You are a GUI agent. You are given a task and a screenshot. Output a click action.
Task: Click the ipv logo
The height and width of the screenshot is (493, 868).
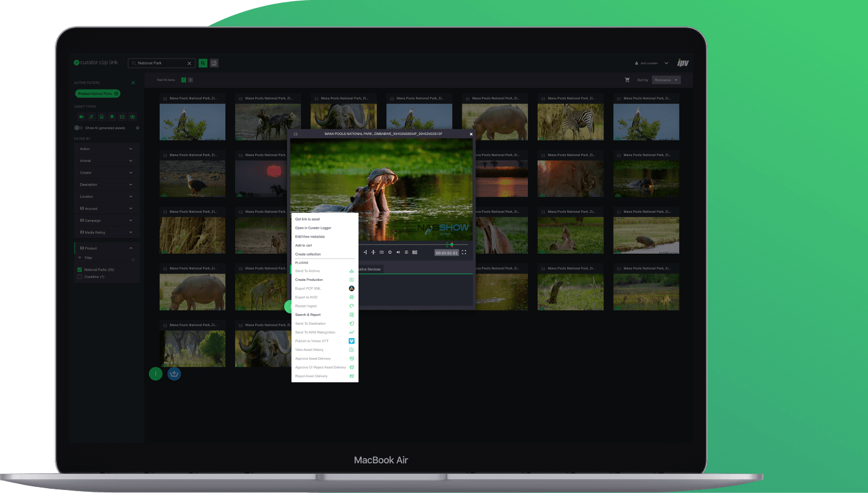point(682,63)
